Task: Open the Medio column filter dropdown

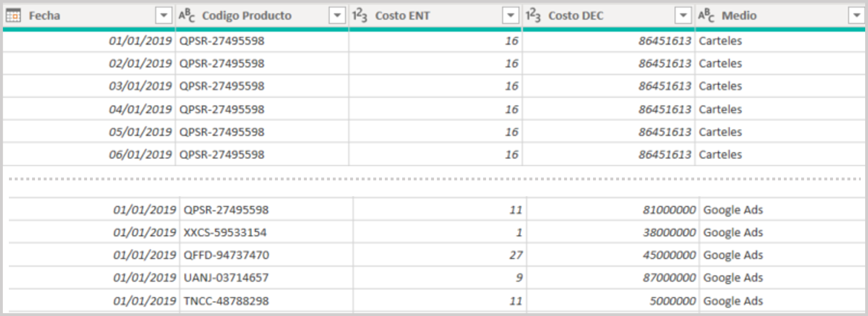Action: (856, 15)
